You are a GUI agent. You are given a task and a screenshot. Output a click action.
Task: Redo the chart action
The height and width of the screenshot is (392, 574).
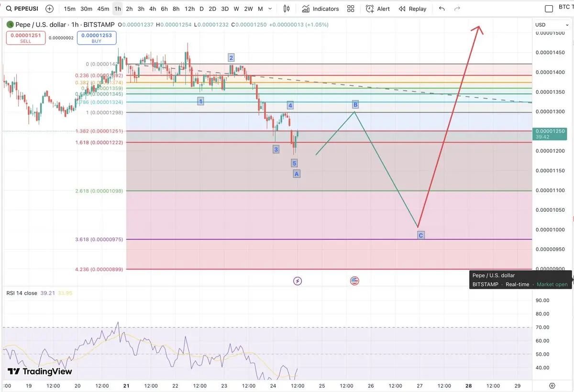point(457,9)
